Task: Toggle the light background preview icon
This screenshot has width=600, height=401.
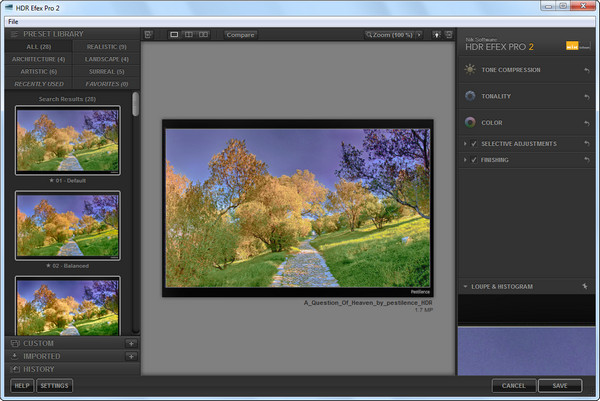Action: point(437,35)
